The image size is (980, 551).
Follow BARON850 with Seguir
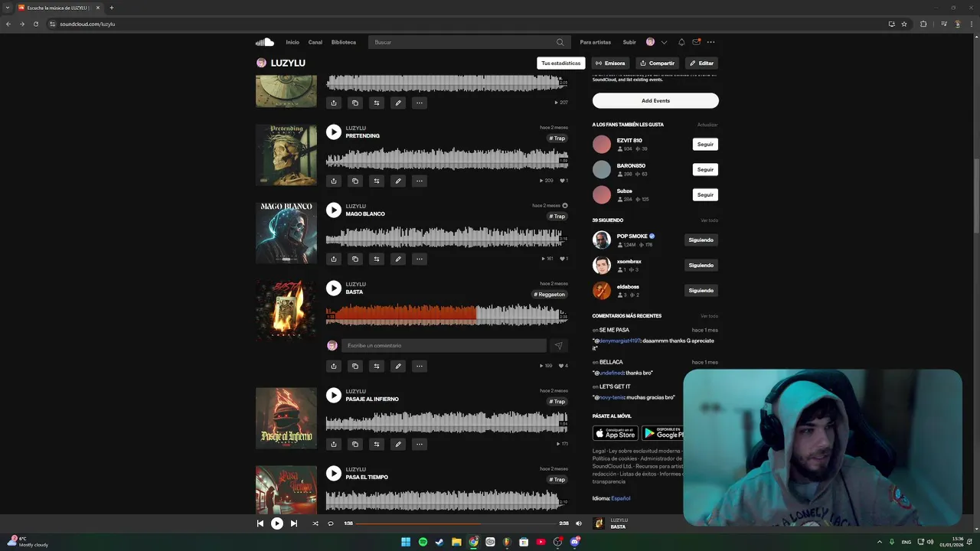click(705, 169)
